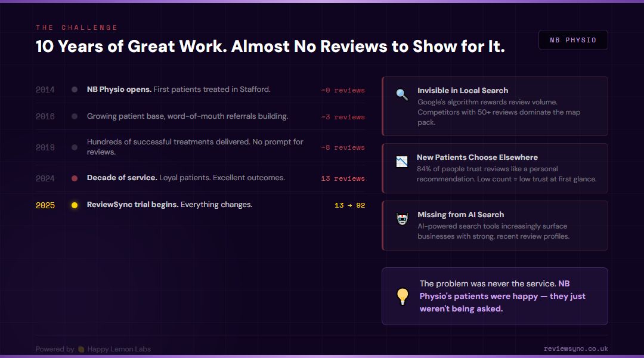The image size is (644, 358).
Task: Click 'Google's algorithm rewards review volume' text
Action: [488, 102]
